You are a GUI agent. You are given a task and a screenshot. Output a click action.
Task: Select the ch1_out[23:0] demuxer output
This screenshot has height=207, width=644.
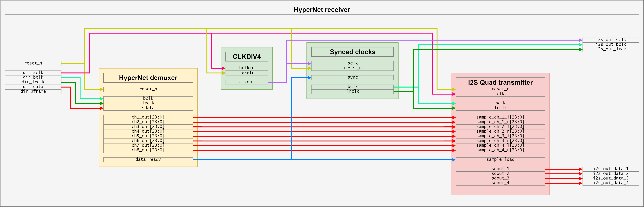pyautogui.click(x=148, y=117)
